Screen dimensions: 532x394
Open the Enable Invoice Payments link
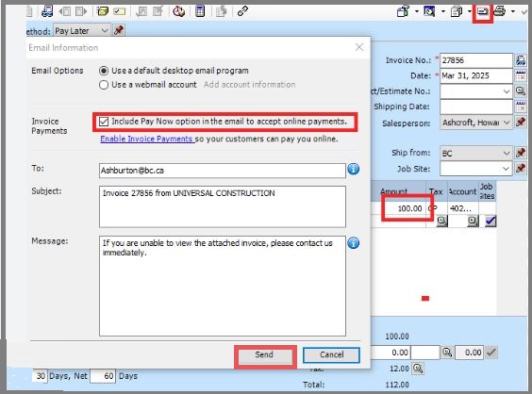147,139
